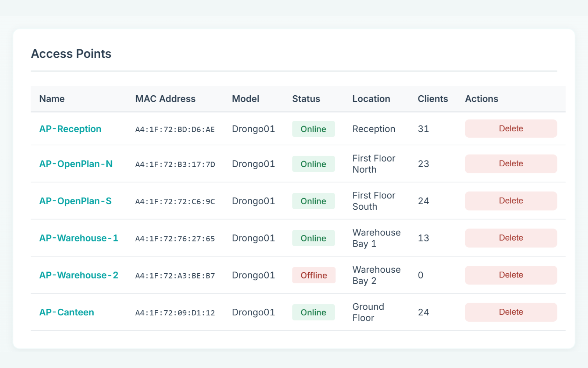Open the AP-Warehouse-2 access point link
The height and width of the screenshot is (368, 588).
[79, 275]
